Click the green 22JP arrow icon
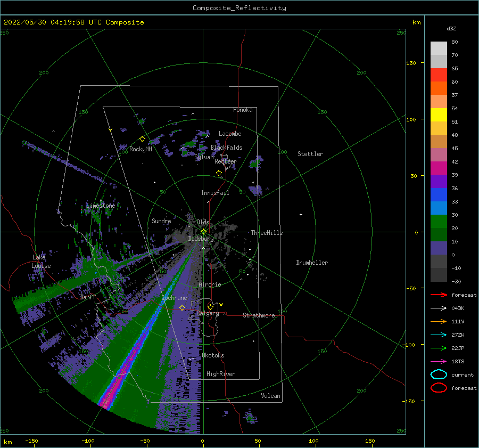Screen dimensions: 479x448 point(439,348)
